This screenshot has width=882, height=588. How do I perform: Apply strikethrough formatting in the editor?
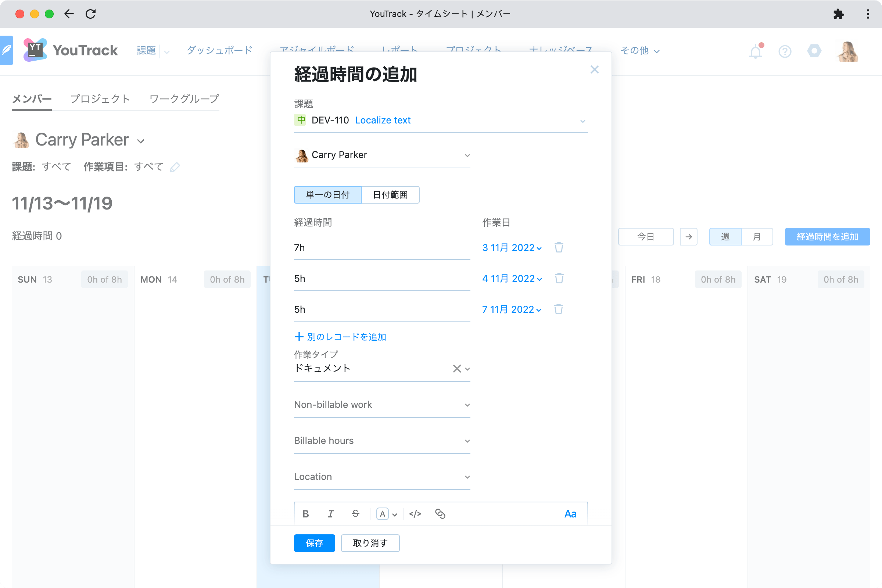click(355, 514)
